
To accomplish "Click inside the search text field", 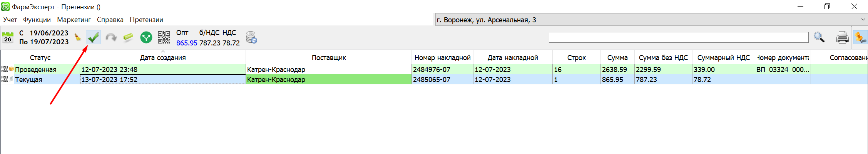I will point(678,37).
